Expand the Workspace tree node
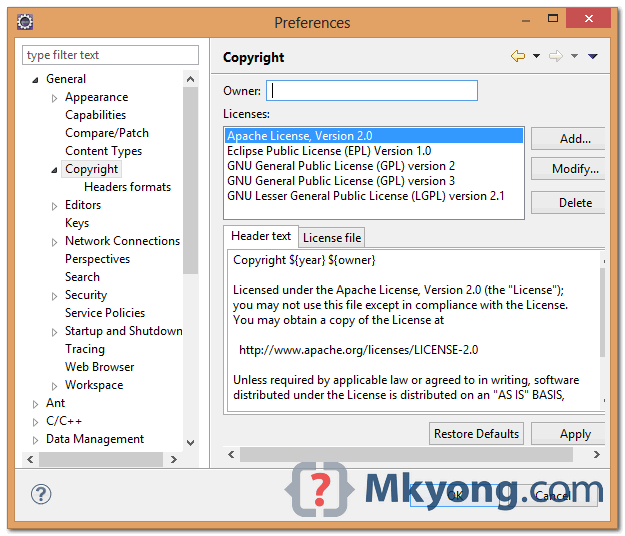The image size is (625, 536). click(x=54, y=386)
